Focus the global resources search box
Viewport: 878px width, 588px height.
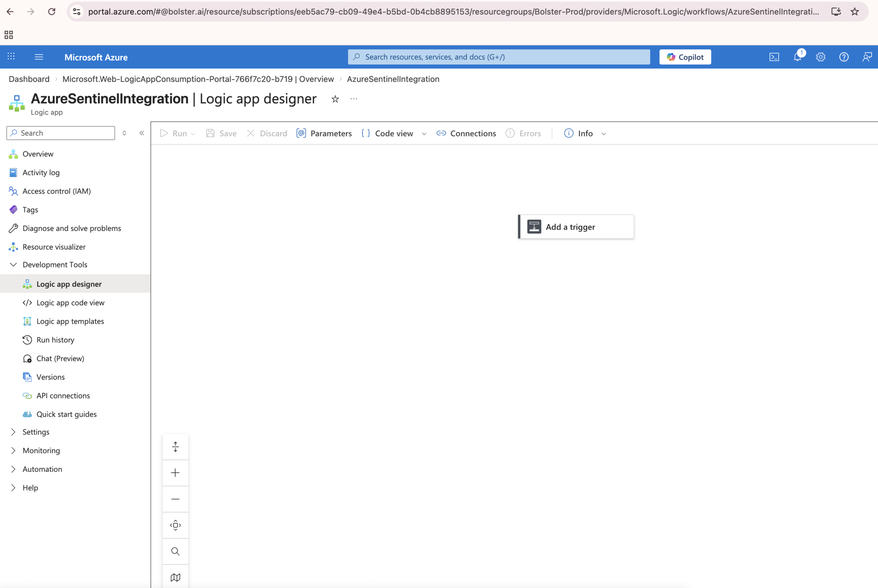pos(499,57)
